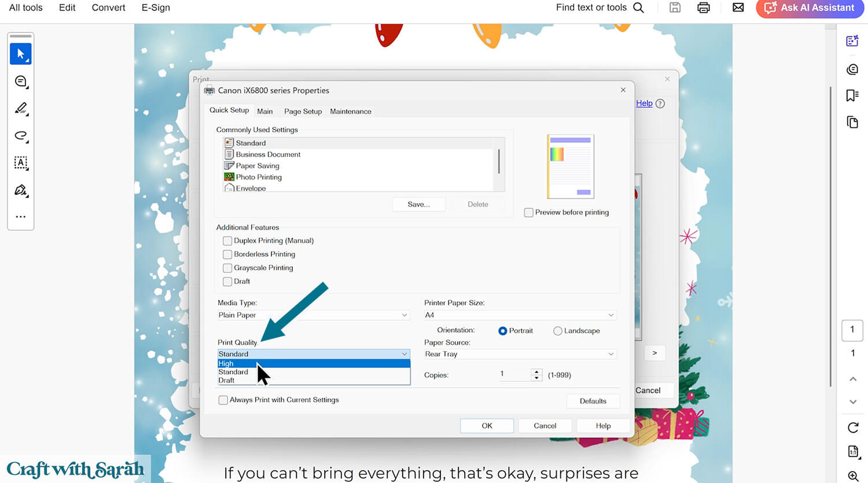Tick Always Print with Current Settings
The image size is (868, 483).
223,400
